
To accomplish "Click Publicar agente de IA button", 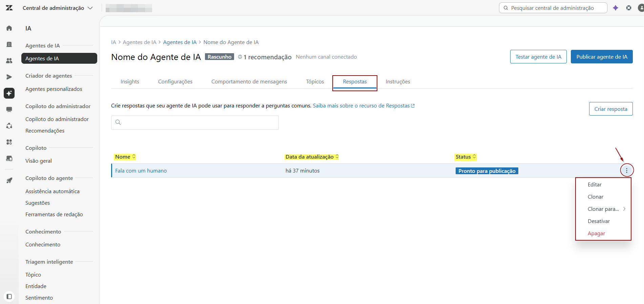I will tap(602, 57).
